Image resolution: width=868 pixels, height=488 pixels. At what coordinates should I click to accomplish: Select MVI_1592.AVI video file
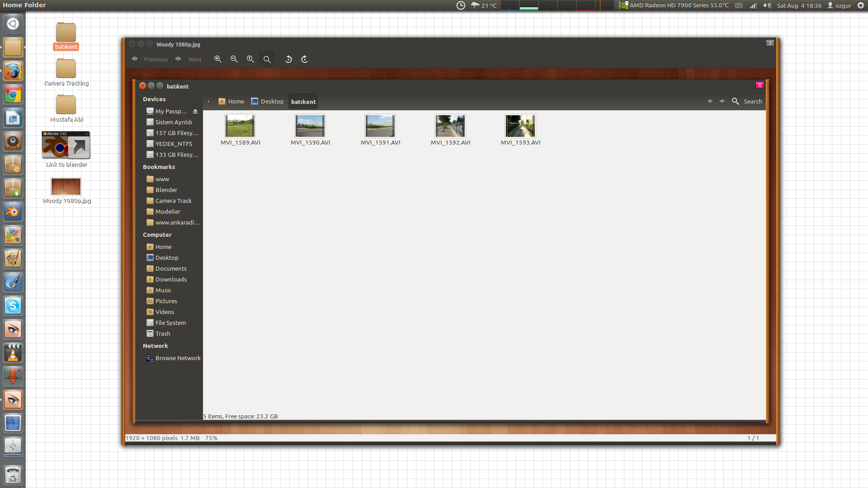450,130
